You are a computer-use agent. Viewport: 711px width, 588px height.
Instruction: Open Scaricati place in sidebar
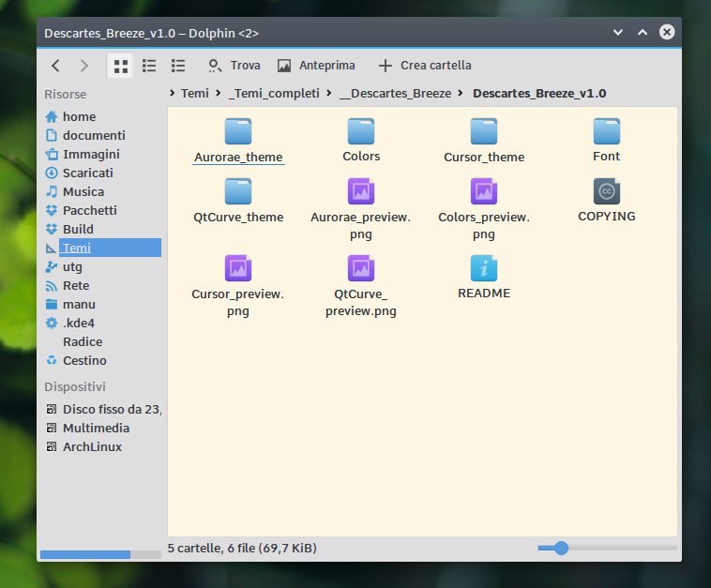click(x=102, y=173)
